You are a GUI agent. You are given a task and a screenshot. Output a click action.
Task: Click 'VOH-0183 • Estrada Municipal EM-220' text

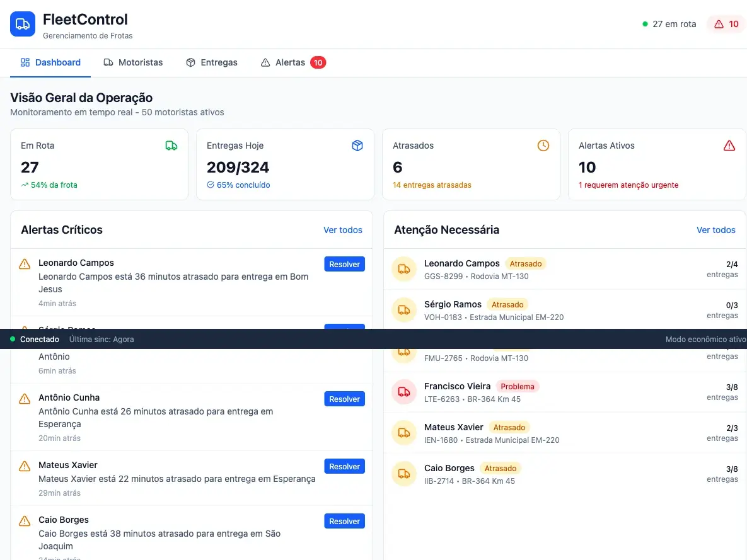coord(494,317)
